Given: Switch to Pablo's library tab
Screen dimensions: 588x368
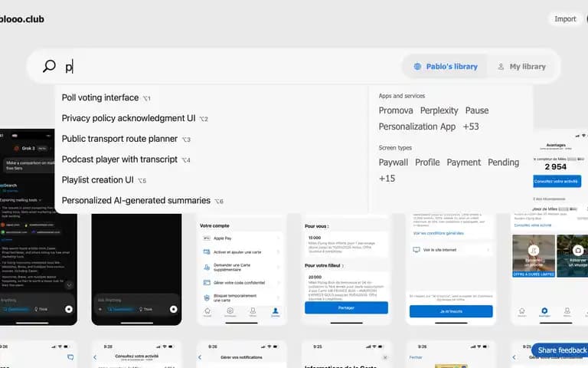Looking at the screenshot, I should point(445,67).
